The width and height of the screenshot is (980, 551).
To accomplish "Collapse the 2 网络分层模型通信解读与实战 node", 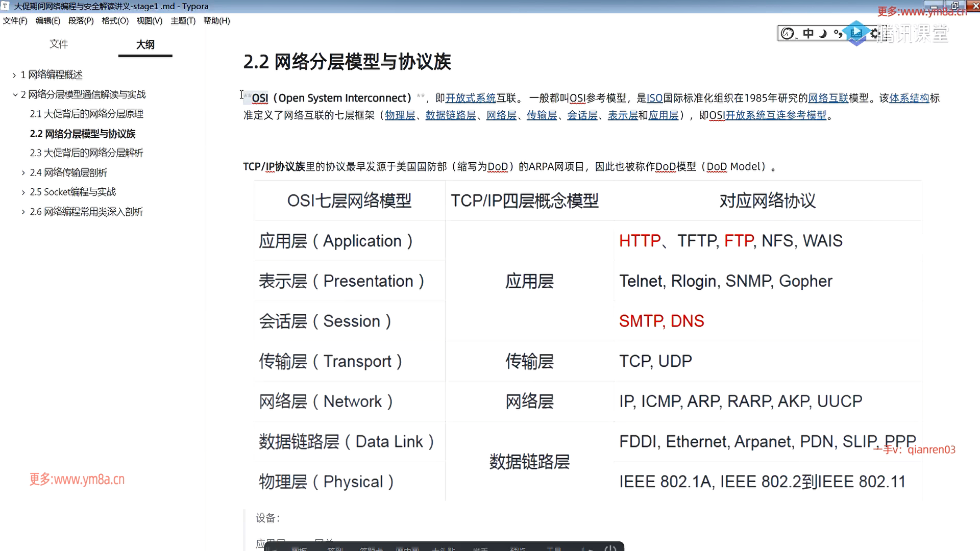I will [15, 95].
